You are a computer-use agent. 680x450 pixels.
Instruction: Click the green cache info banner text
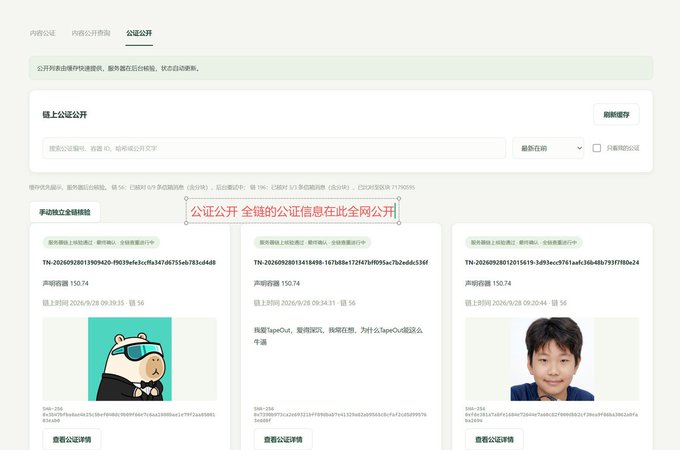118,68
